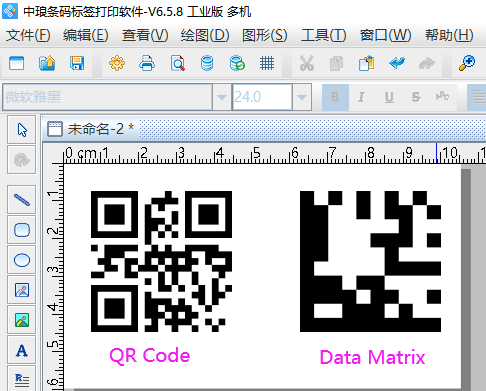Switch to the 未命名-2 document tab

click(91, 129)
